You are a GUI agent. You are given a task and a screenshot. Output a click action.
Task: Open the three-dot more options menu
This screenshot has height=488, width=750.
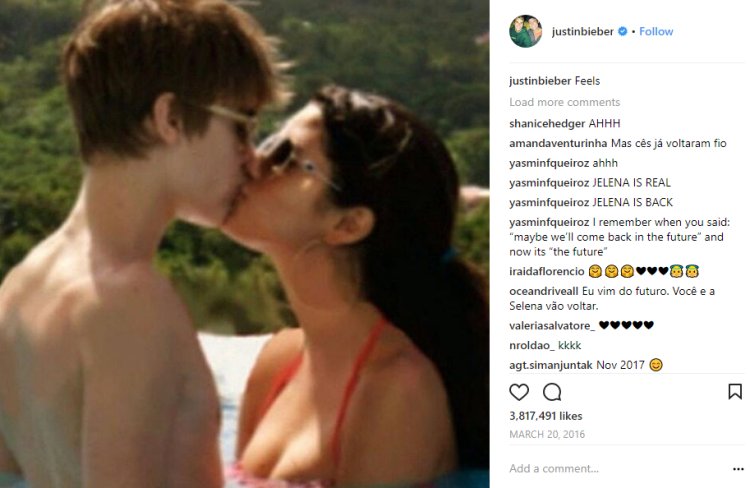pyautogui.click(x=738, y=469)
